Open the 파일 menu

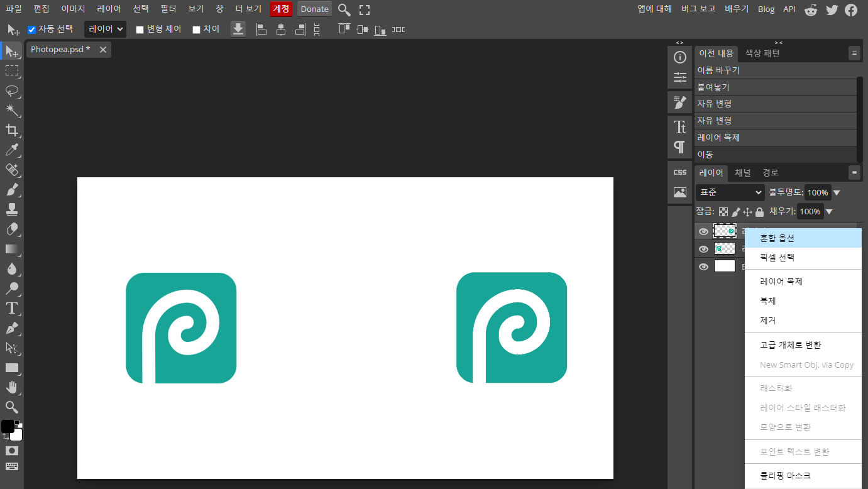[13, 9]
